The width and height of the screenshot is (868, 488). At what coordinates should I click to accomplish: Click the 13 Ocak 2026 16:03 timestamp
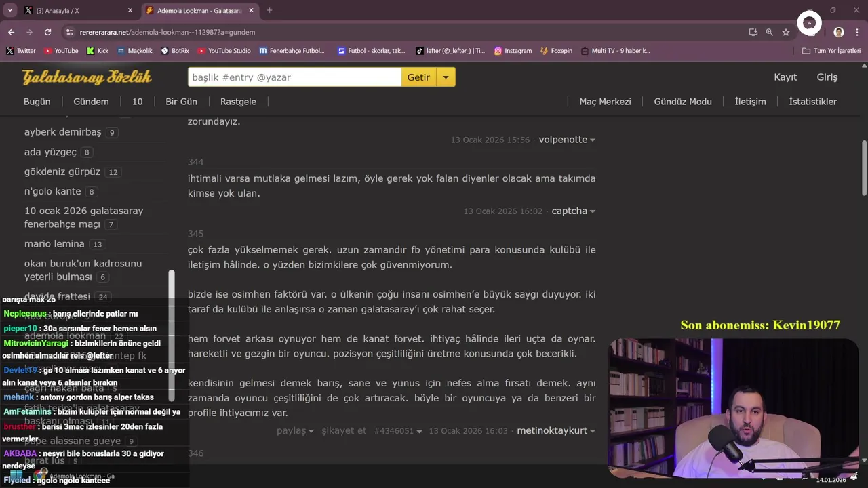(468, 431)
